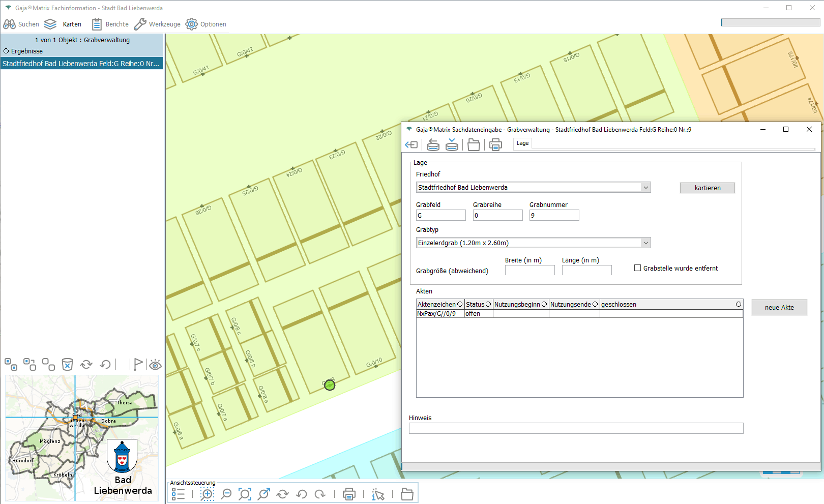Select the Ergebnisse radio button
Viewport: 824px width, 504px height.
(x=7, y=51)
